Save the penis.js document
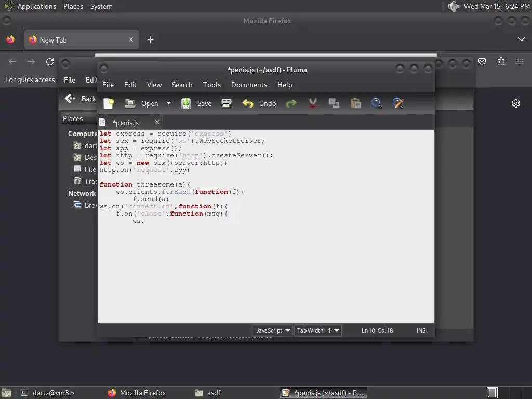 click(x=196, y=103)
